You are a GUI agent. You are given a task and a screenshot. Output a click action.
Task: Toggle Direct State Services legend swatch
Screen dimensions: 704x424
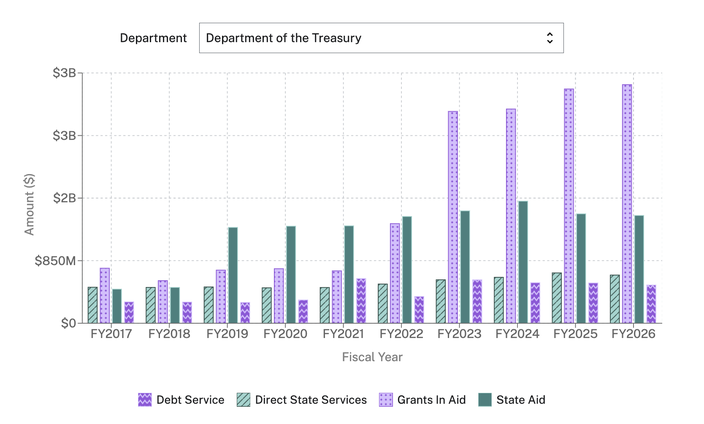click(x=243, y=400)
